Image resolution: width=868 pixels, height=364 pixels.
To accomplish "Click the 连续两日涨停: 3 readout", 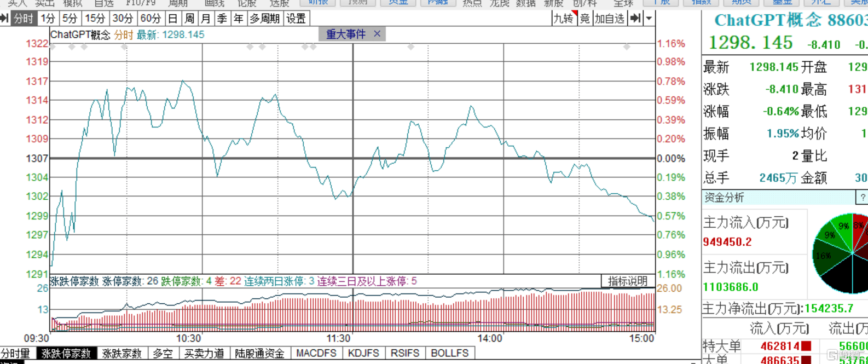I will pos(279,281).
